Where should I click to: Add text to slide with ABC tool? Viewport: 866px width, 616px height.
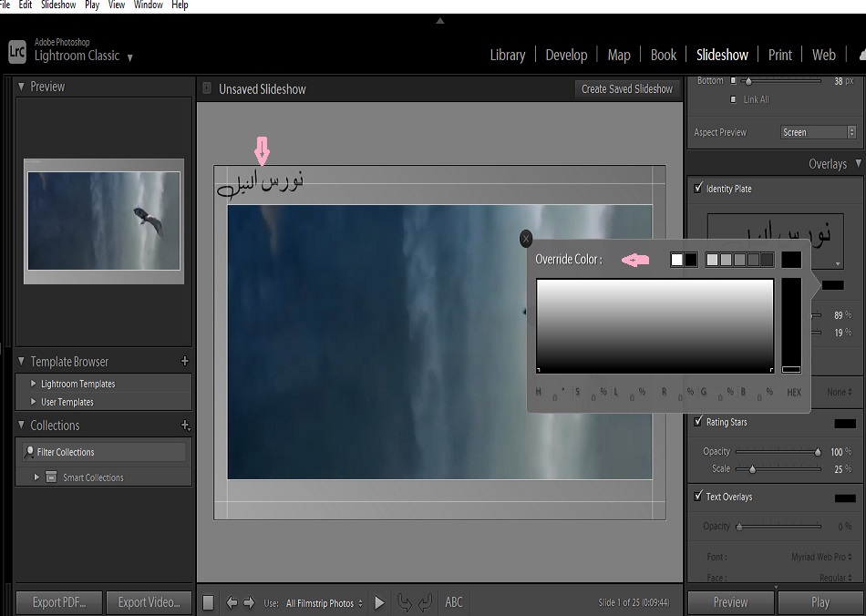453,602
